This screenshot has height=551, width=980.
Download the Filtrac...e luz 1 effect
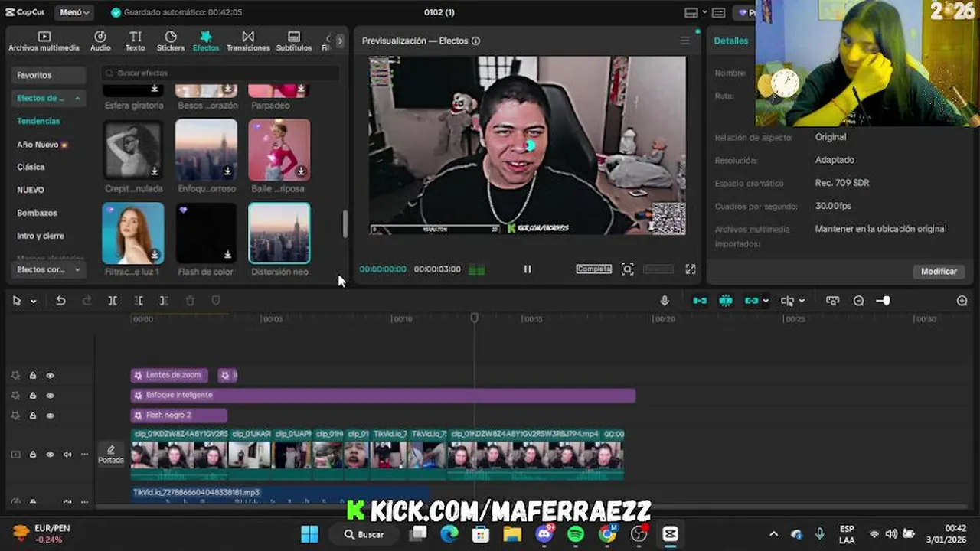pyautogui.click(x=155, y=255)
